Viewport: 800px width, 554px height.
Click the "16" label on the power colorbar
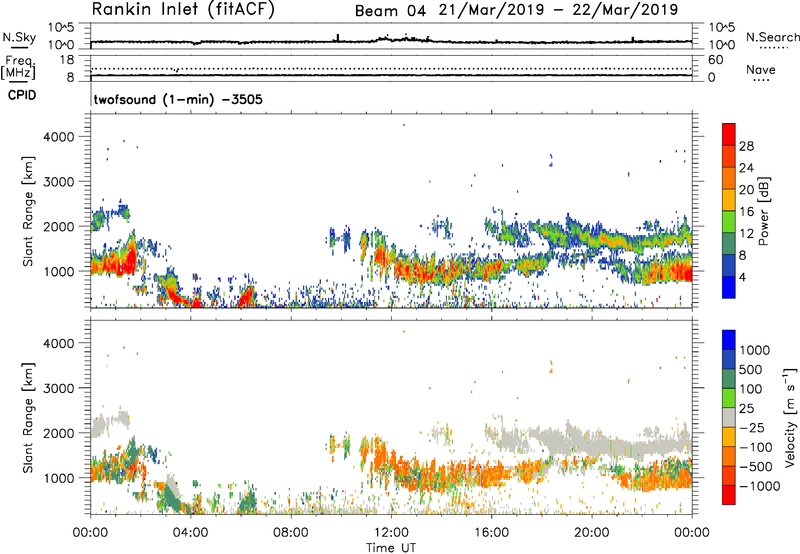746,212
